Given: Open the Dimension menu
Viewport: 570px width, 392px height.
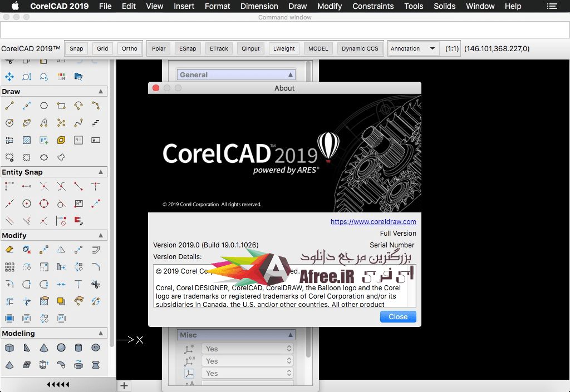Looking at the screenshot, I should point(259,6).
